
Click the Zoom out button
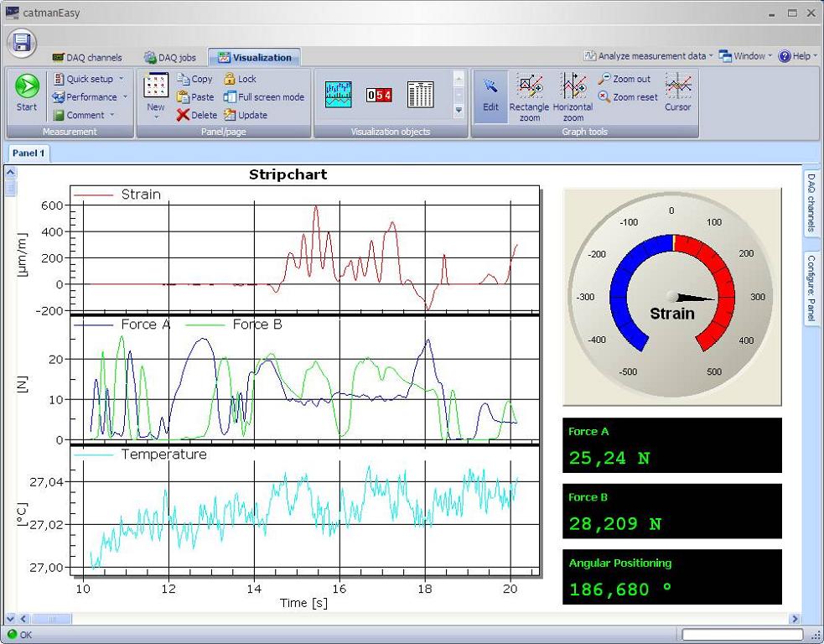[x=624, y=79]
